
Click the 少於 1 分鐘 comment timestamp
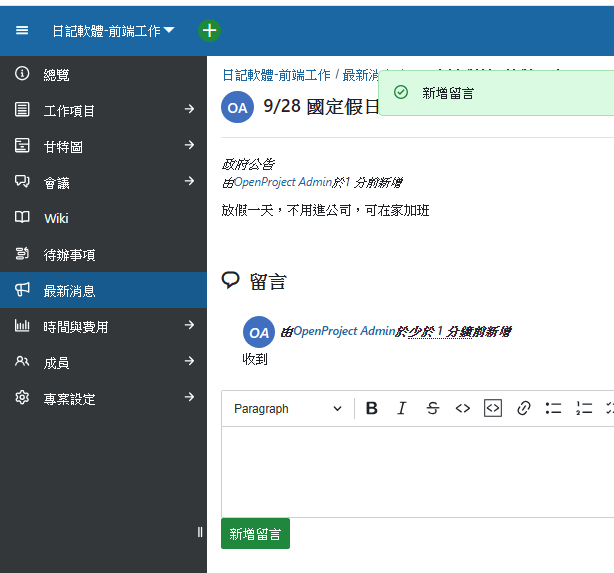tap(440, 332)
